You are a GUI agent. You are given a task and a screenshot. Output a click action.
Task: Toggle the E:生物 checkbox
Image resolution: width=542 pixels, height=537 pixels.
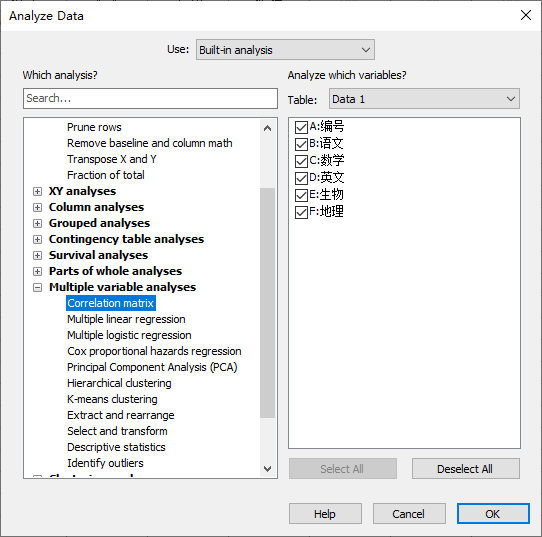tap(301, 195)
